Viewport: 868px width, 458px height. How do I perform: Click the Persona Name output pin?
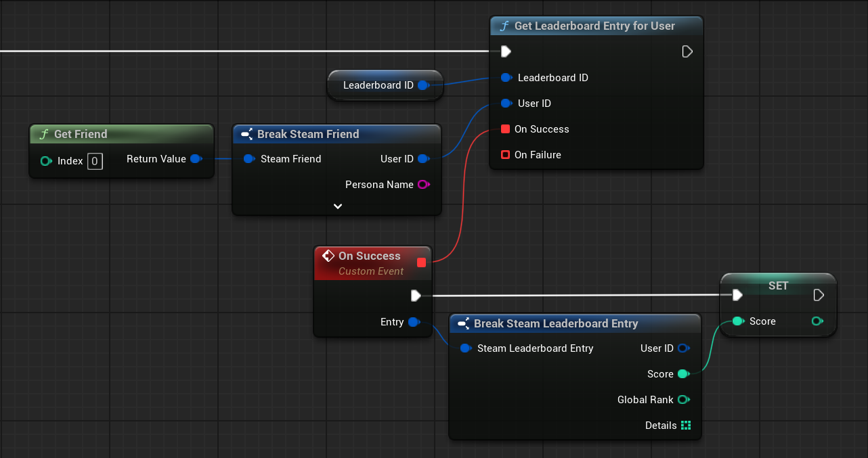tap(423, 185)
